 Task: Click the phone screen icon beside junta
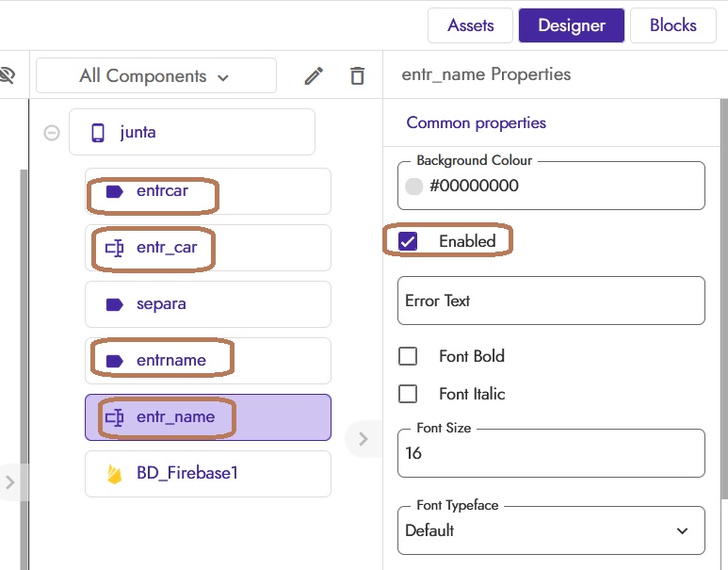tap(98, 133)
